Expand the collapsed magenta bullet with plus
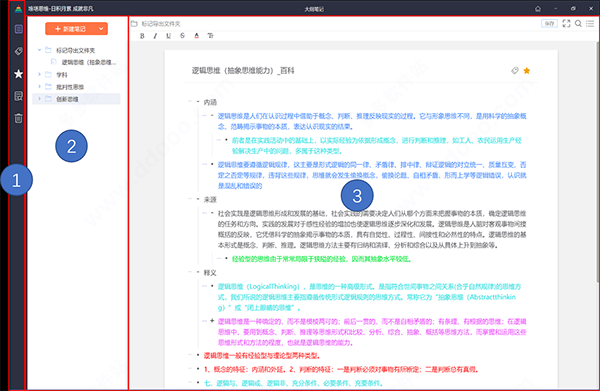 pyautogui.click(x=212, y=321)
